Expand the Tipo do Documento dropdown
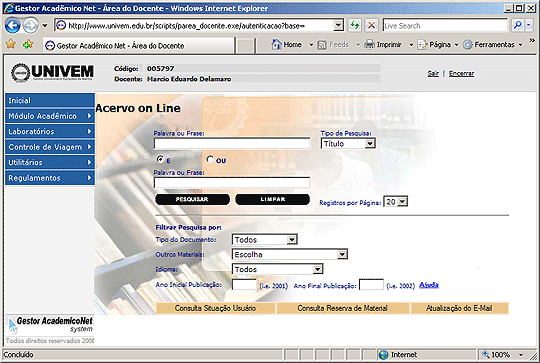The image size is (540, 363). tap(264, 239)
